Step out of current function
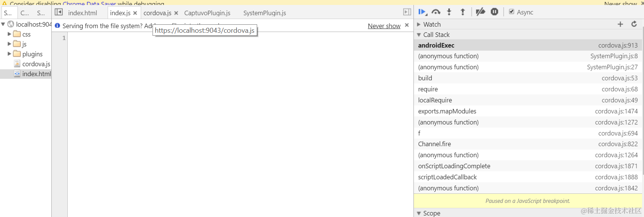 click(463, 12)
